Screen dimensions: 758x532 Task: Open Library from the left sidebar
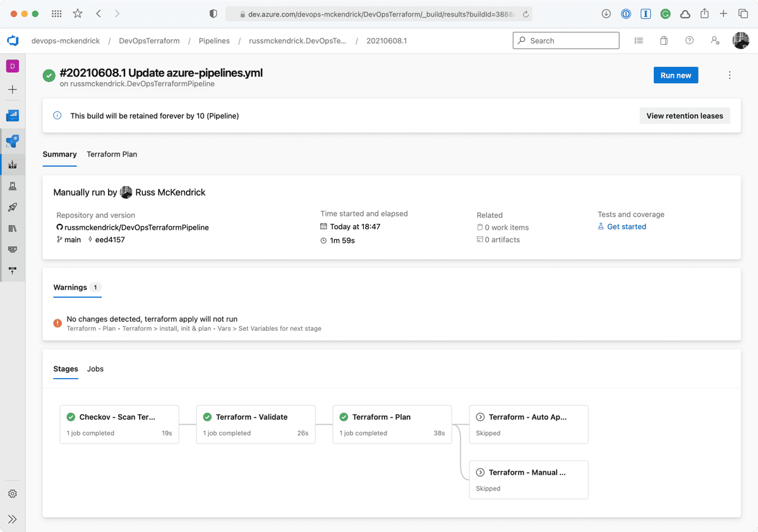pyautogui.click(x=13, y=228)
